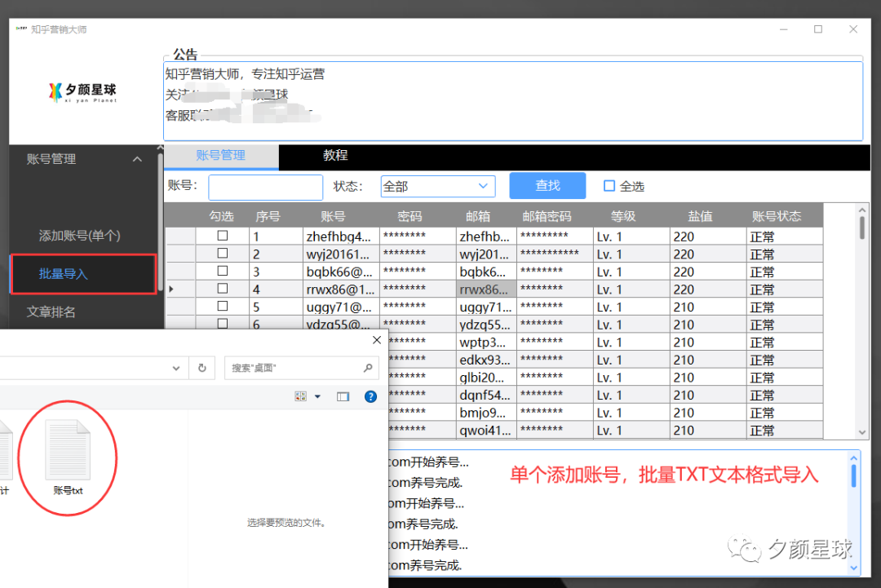Select account cell wyj20161...
The width and height of the screenshot is (881, 588).
pyautogui.click(x=342, y=254)
